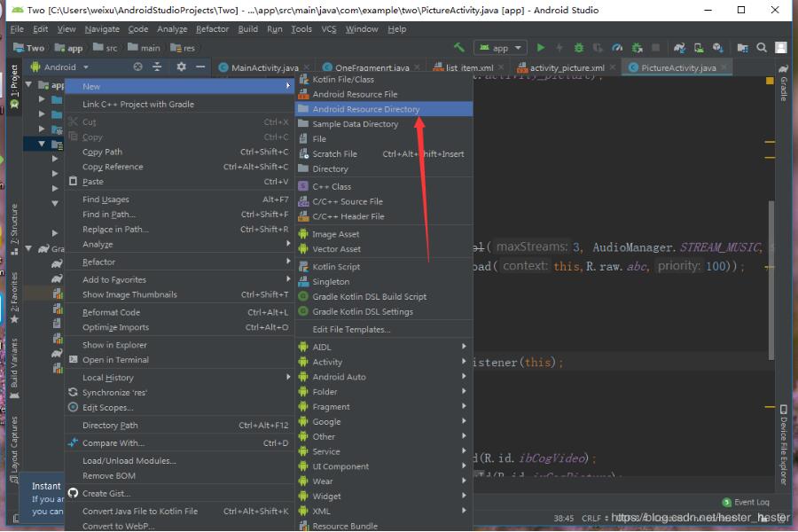The width and height of the screenshot is (798, 532).
Task: Open the app run configuration dropdown
Action: (500, 48)
